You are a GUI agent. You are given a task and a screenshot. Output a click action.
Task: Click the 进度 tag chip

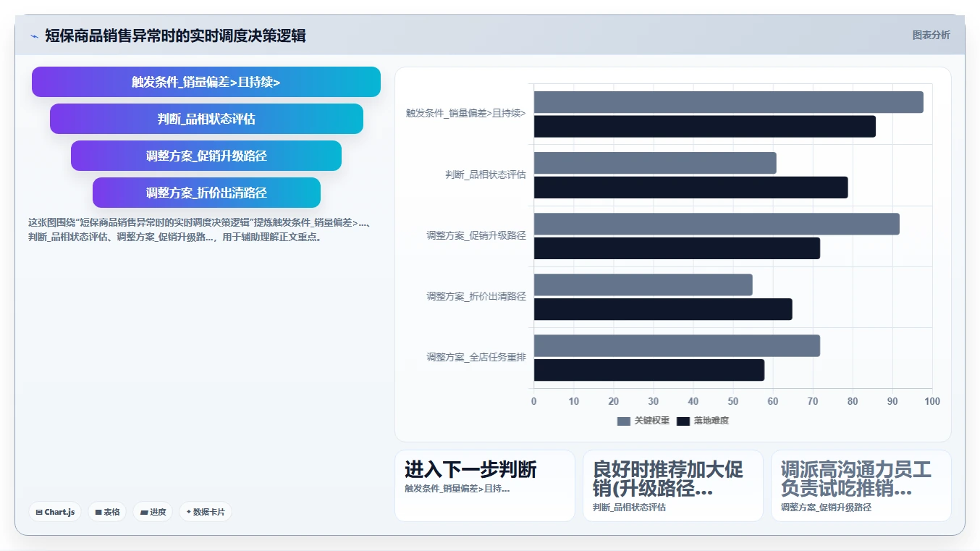coord(153,512)
